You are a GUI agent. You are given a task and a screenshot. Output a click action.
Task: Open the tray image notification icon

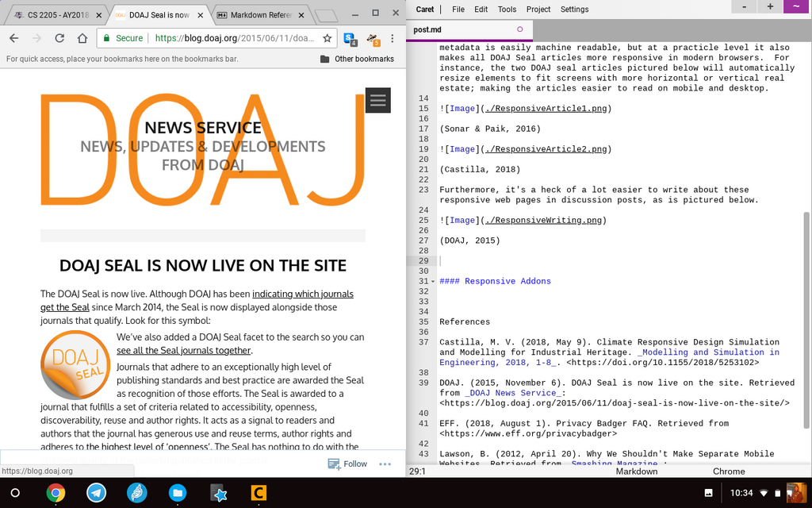[708, 493]
